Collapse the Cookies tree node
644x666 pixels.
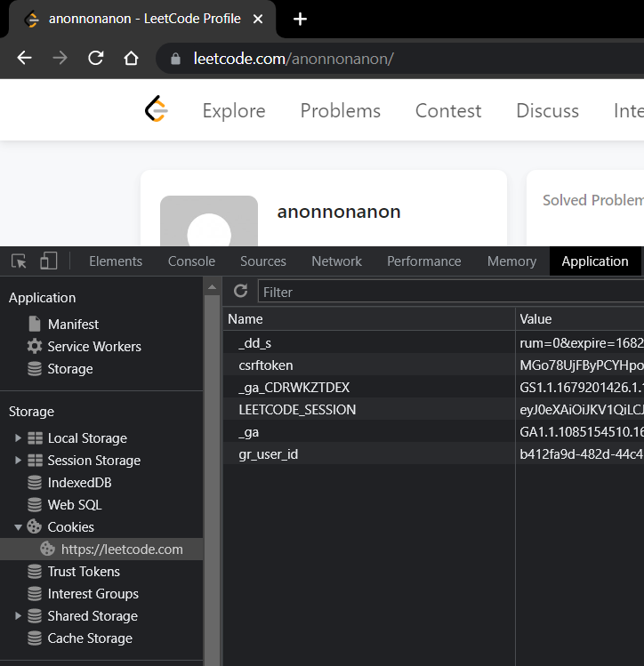(x=18, y=527)
